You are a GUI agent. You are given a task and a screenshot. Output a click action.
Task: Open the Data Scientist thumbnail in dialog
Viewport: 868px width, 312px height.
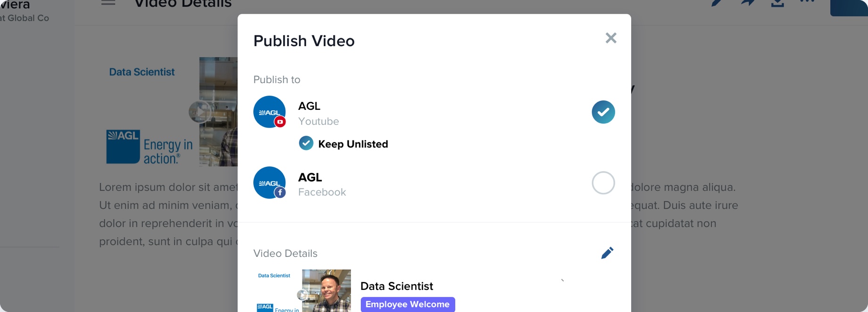(x=302, y=291)
